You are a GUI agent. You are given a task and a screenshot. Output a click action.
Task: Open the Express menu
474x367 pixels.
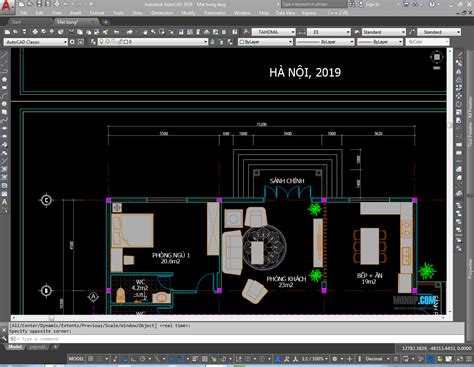coord(309,13)
